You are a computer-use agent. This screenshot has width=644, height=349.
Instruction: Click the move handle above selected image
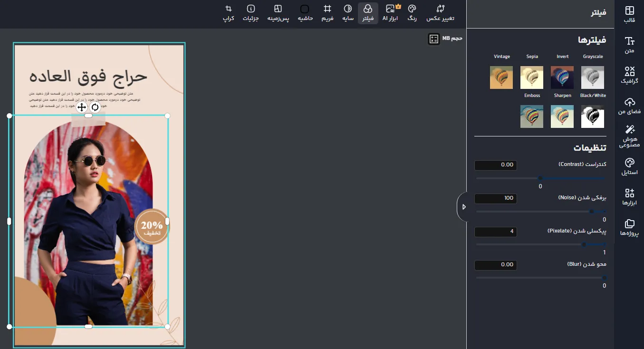[82, 107]
